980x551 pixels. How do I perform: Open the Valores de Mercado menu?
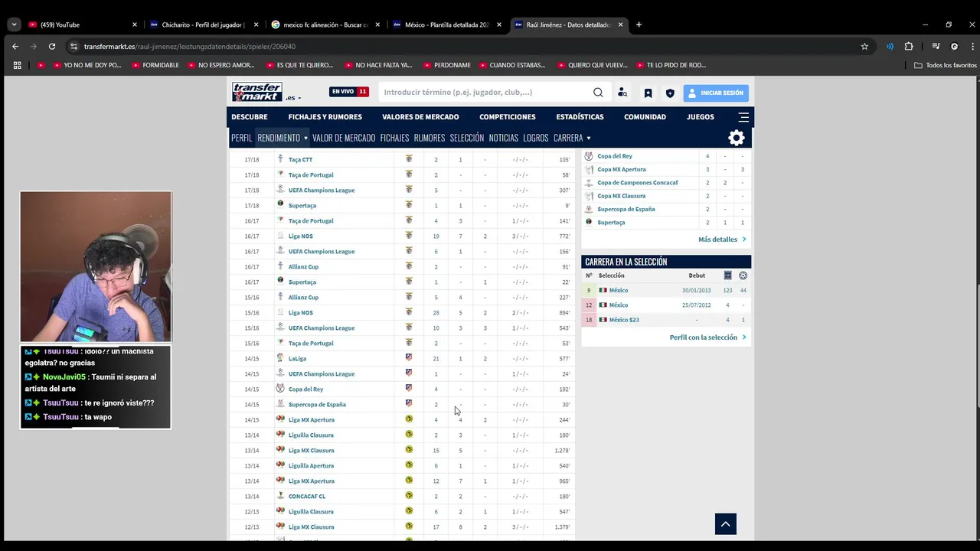click(x=420, y=117)
